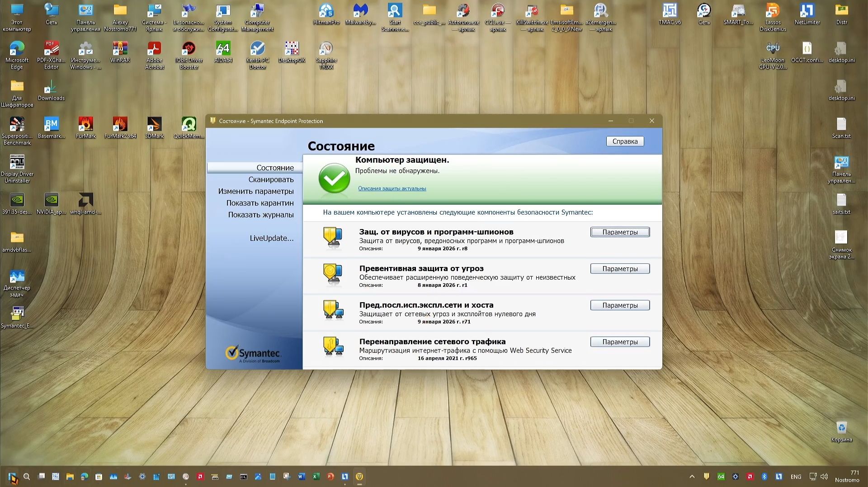Image resolution: width=868 pixels, height=487 pixels.
Task: Open Показать журналы section
Action: pos(260,215)
